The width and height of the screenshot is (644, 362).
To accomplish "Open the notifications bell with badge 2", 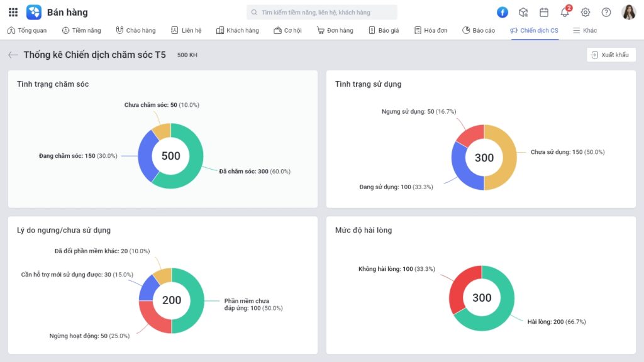I will [564, 11].
